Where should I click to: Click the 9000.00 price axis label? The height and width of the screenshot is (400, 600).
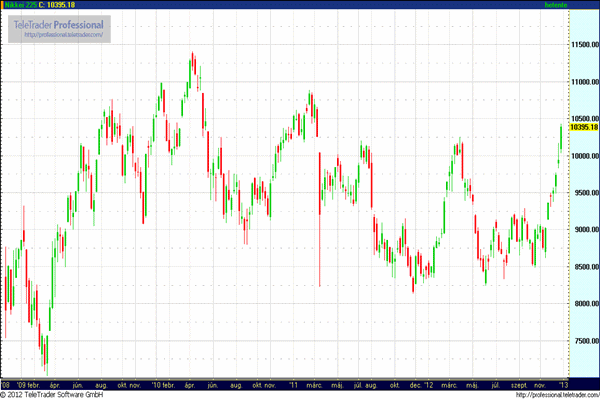[584, 230]
